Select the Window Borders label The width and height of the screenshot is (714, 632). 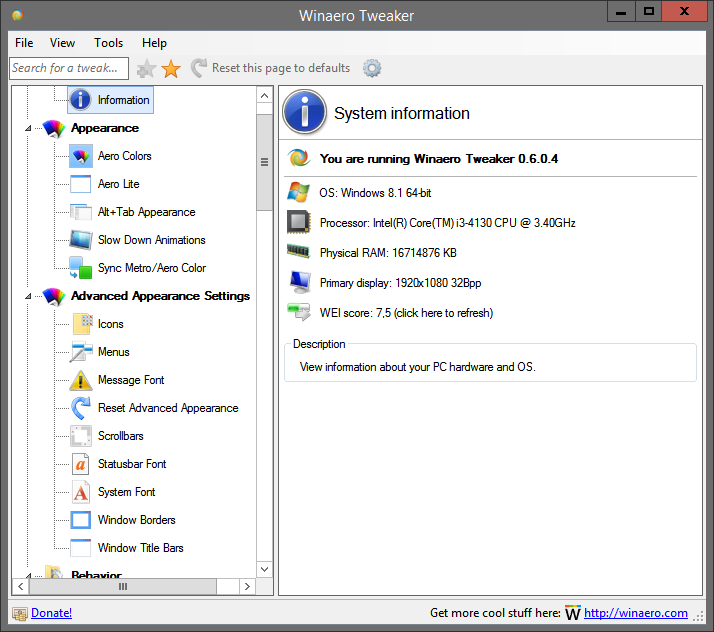click(137, 520)
